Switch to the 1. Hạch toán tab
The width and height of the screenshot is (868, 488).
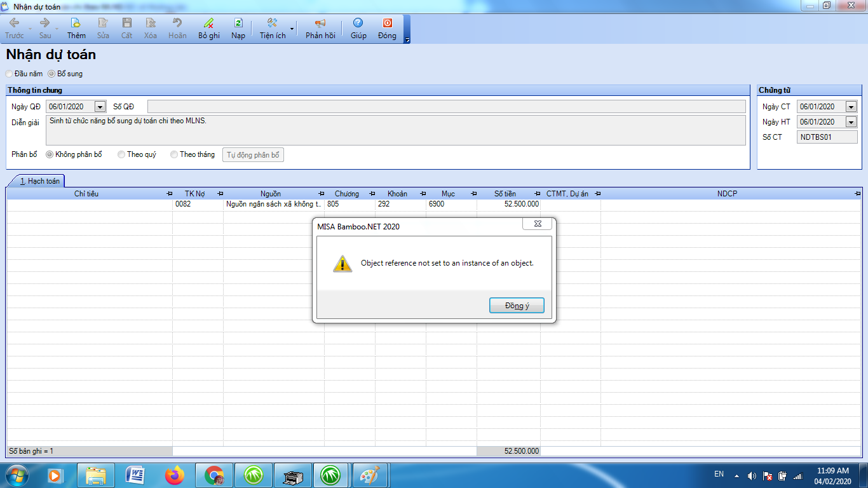click(39, 181)
